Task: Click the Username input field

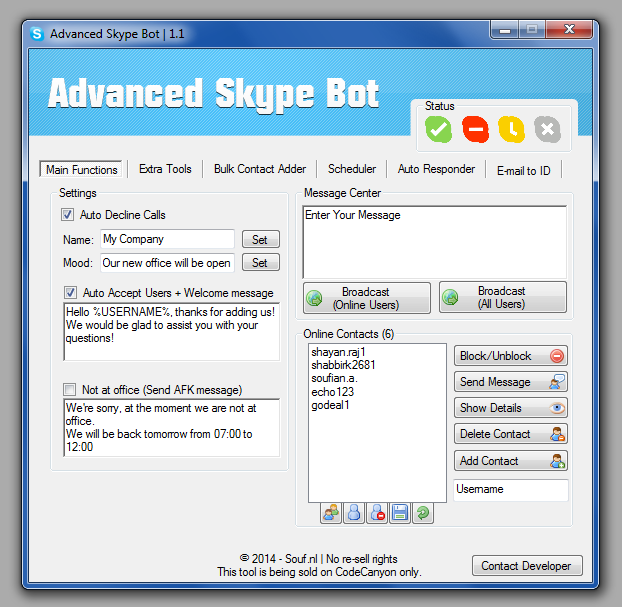Action: coord(510,490)
